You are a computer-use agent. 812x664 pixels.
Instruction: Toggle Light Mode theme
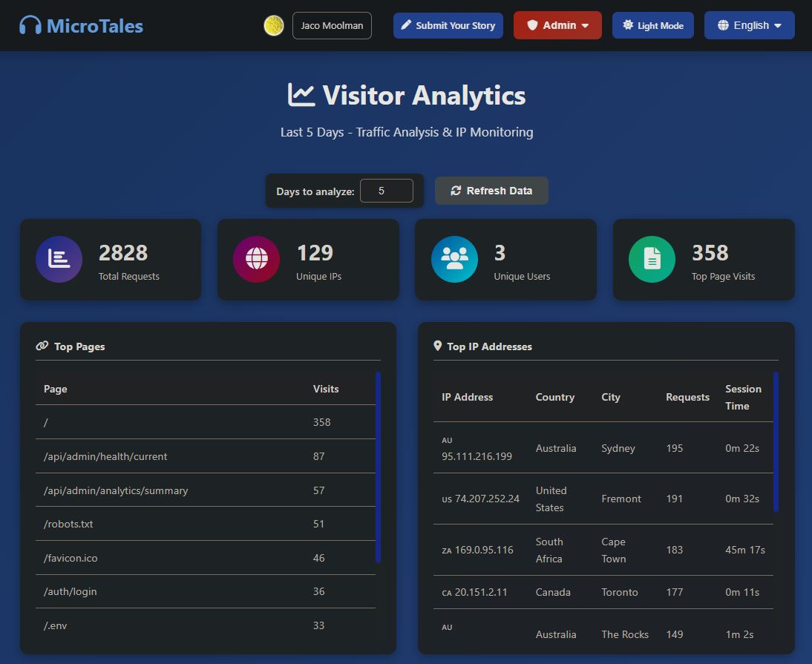coord(652,25)
